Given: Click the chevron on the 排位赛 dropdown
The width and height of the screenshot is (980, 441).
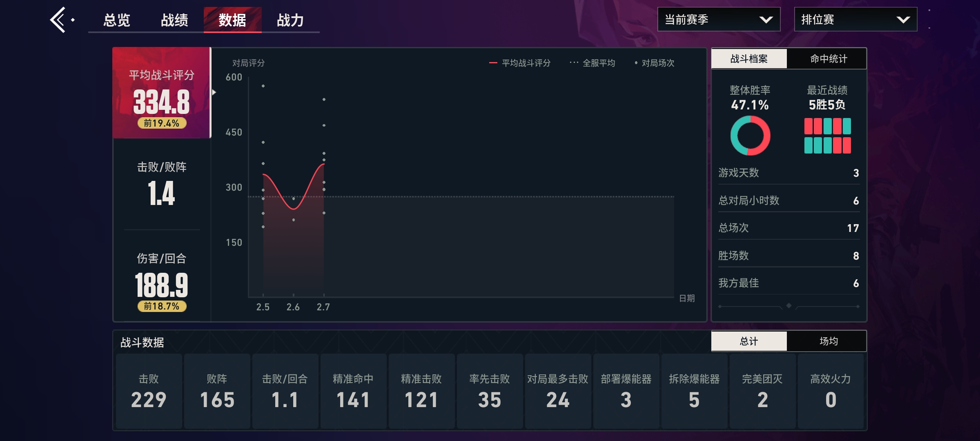Looking at the screenshot, I should point(903,20).
